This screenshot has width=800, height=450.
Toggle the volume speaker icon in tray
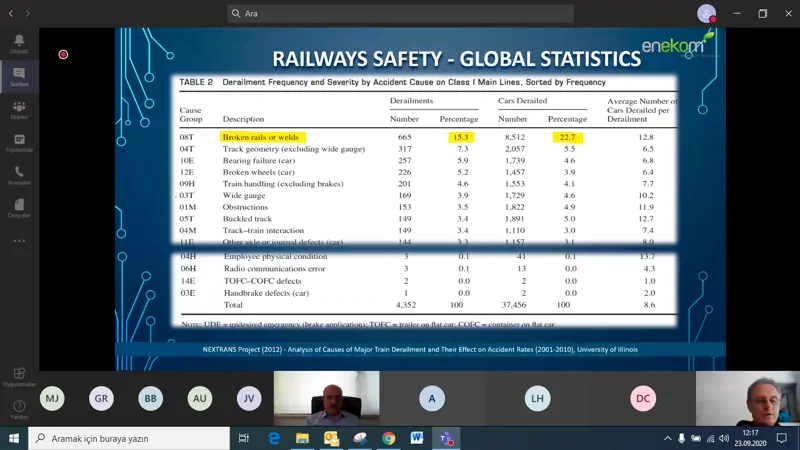click(724, 438)
